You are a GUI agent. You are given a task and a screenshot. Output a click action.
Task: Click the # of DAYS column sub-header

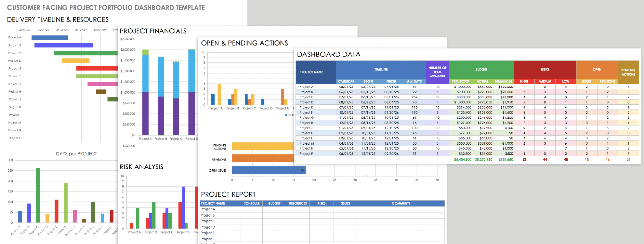point(414,81)
